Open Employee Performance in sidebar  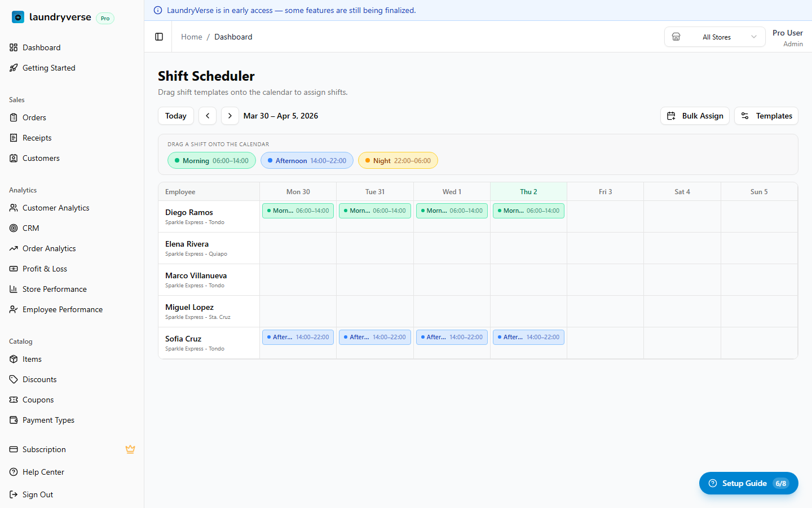[62, 309]
